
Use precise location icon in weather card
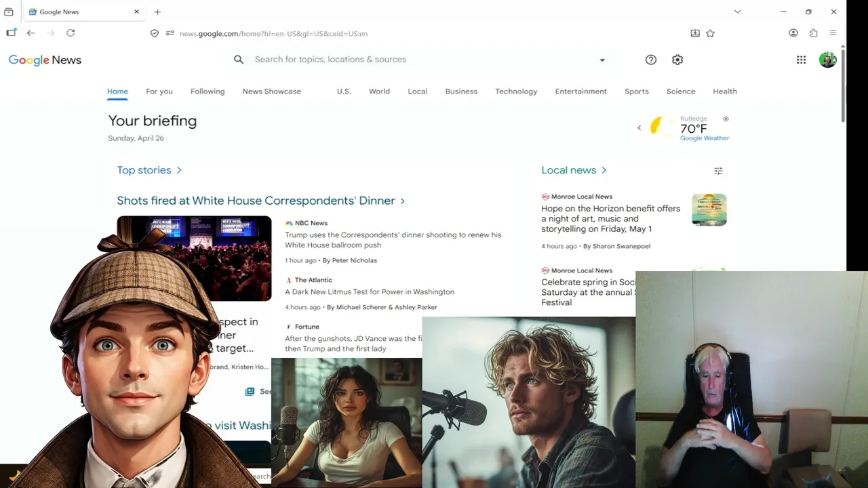pos(726,119)
